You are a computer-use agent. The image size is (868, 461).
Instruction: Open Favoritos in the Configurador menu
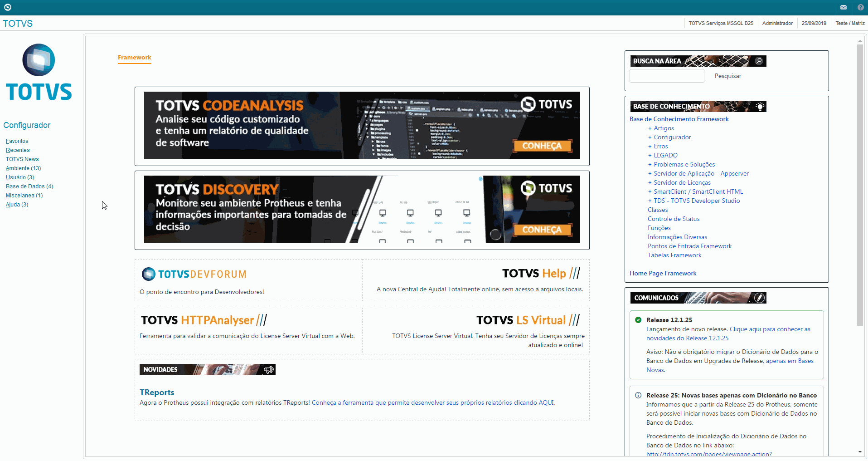point(17,141)
